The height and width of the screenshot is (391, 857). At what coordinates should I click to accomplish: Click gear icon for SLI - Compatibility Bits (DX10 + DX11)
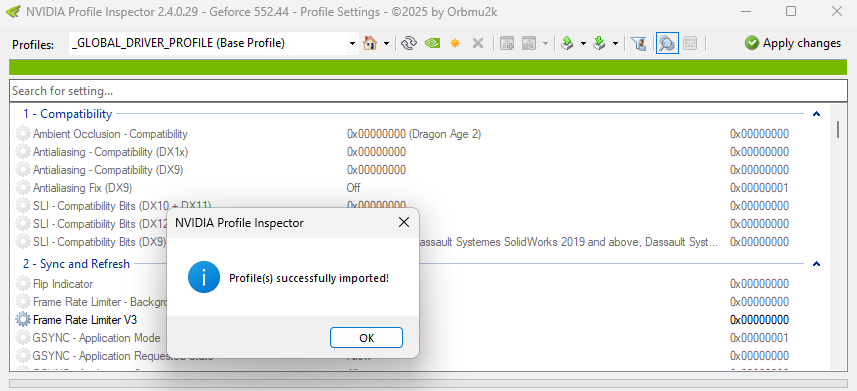click(23, 206)
